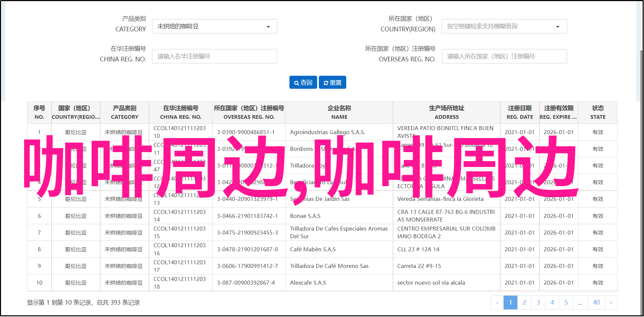
Task: Go to previous page with left chevron
Action: click(497, 303)
